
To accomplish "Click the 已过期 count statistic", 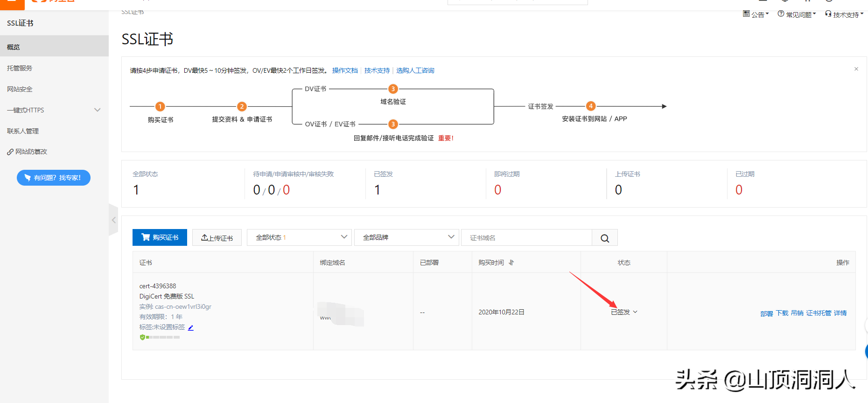I will click(x=739, y=190).
